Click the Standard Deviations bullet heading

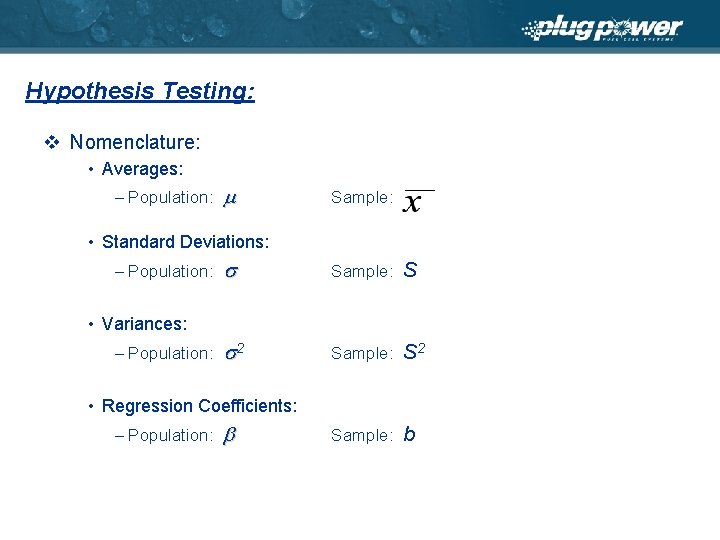pyautogui.click(x=186, y=242)
